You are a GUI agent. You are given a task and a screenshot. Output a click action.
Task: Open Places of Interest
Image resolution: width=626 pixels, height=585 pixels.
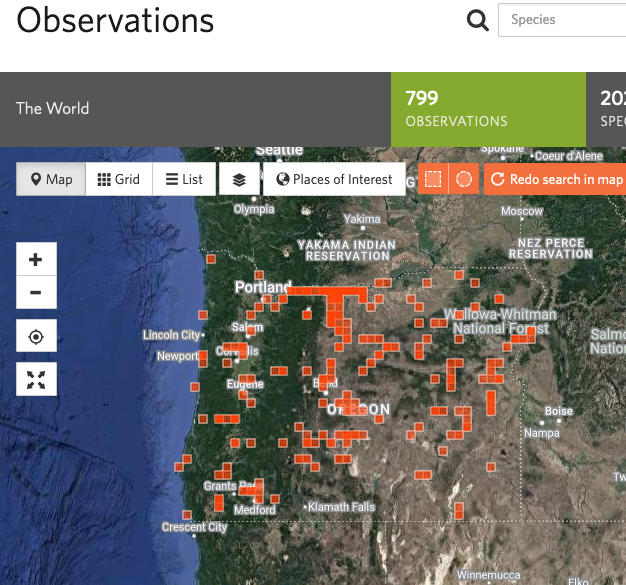click(335, 179)
